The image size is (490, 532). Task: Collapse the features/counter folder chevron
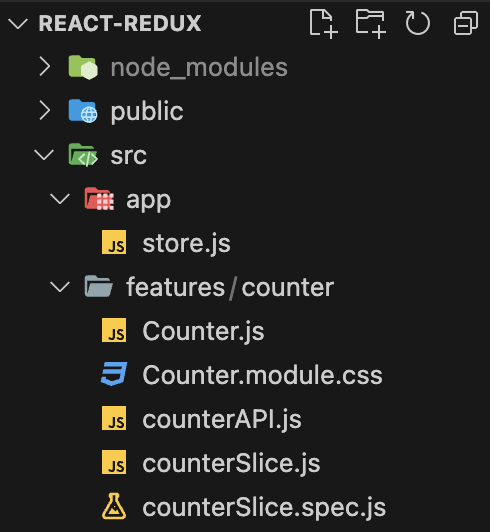60,287
